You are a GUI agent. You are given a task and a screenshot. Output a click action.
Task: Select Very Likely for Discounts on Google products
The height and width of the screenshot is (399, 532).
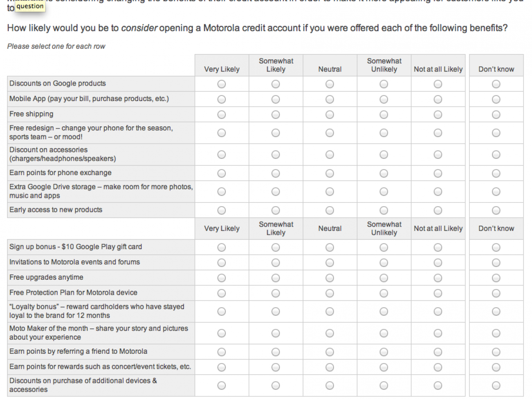pos(222,84)
